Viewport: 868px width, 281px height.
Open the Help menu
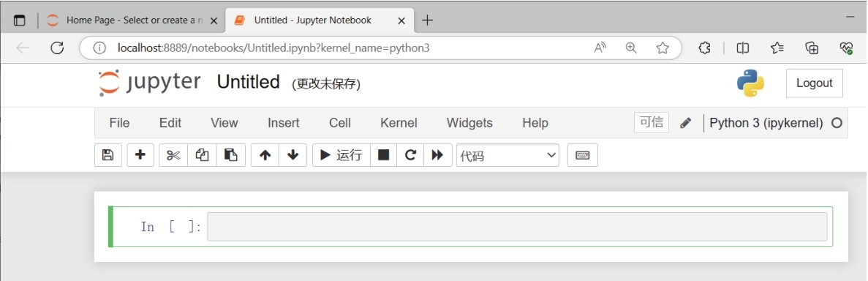[x=535, y=122]
